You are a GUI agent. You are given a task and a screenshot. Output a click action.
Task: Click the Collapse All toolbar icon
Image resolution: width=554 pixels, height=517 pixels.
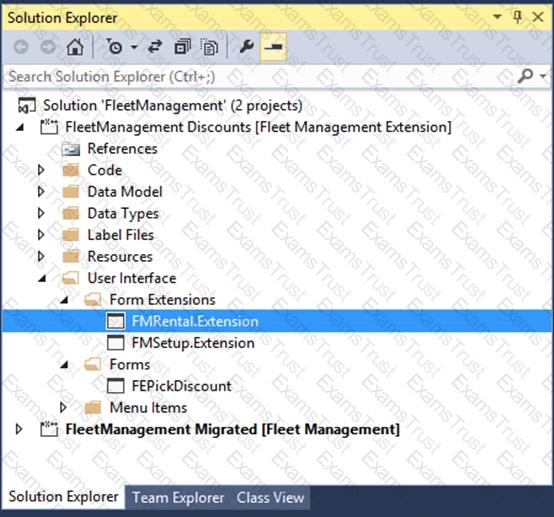(183, 47)
